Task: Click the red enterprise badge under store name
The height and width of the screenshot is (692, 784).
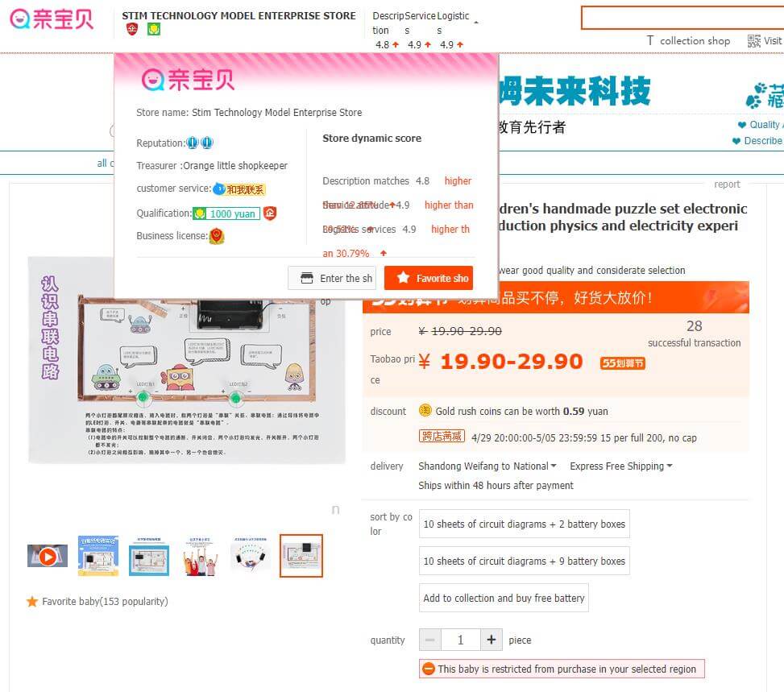Action: [132, 29]
